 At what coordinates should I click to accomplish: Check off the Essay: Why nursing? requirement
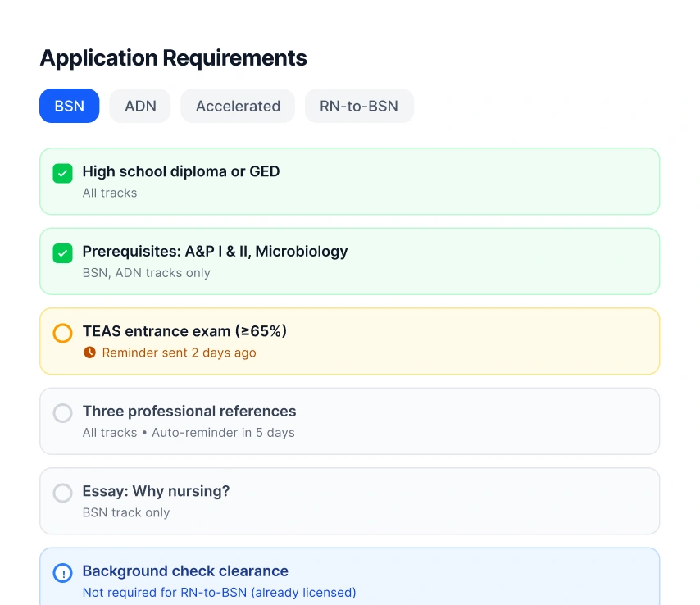pos(62,493)
